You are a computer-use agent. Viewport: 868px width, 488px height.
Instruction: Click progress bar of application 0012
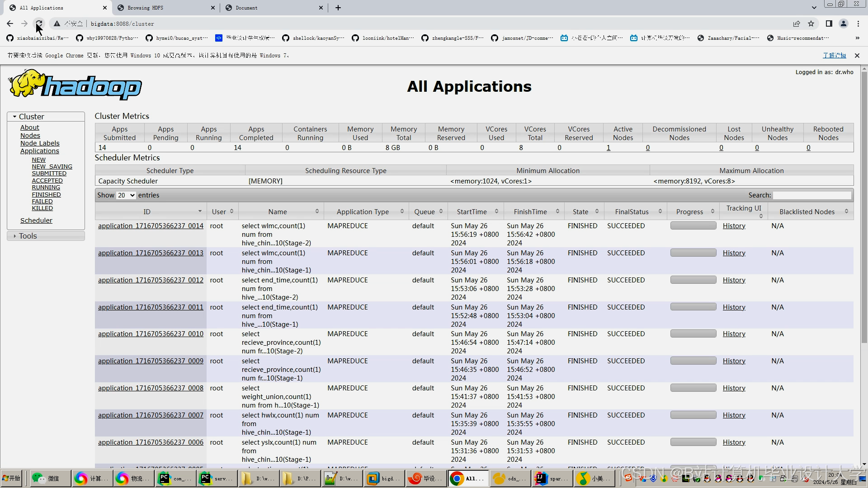(x=693, y=280)
